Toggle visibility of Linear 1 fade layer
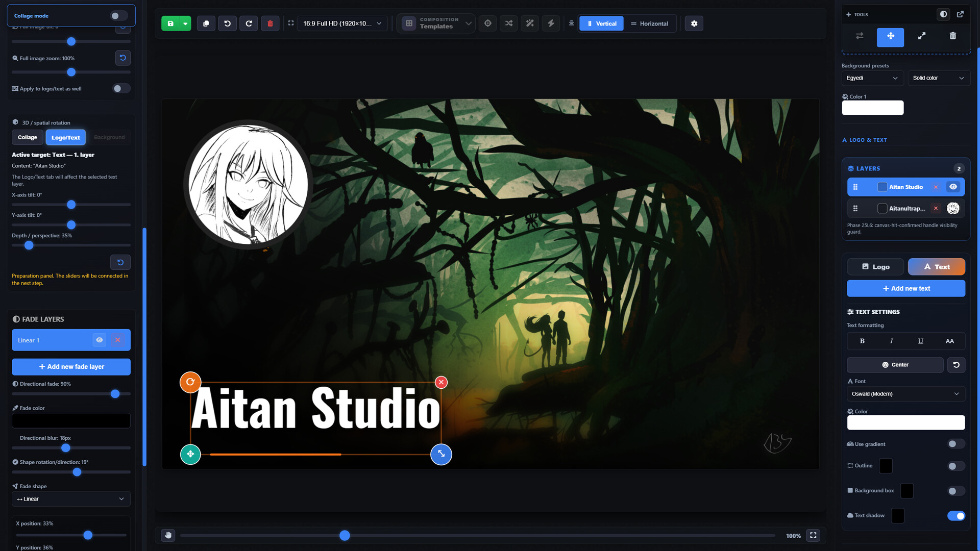Image resolution: width=980 pixels, height=551 pixels. click(x=100, y=340)
